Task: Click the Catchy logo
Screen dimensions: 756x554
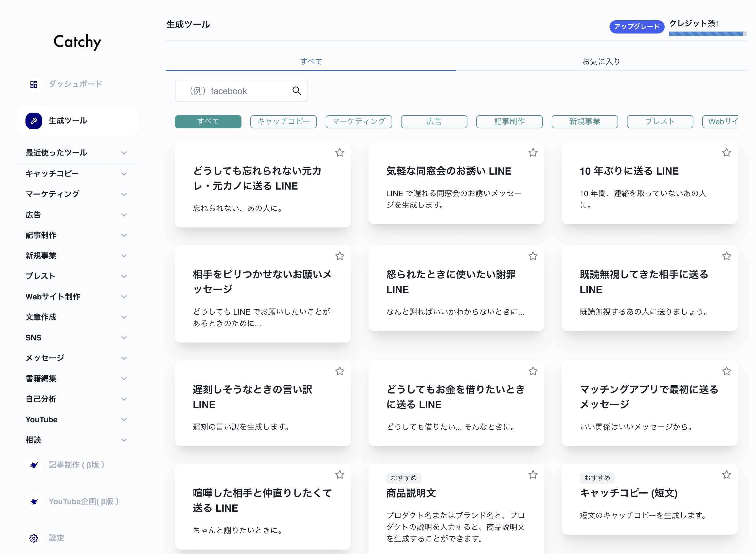Action: (77, 42)
